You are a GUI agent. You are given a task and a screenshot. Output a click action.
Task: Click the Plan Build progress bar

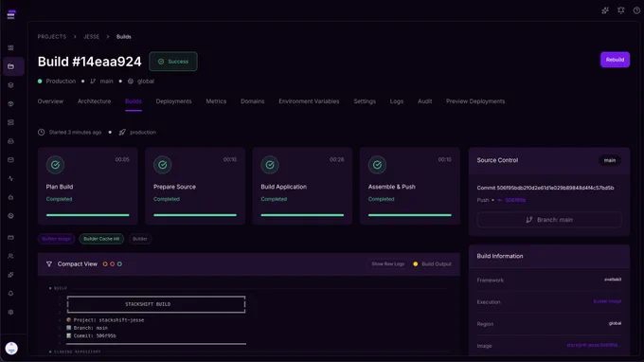click(87, 215)
